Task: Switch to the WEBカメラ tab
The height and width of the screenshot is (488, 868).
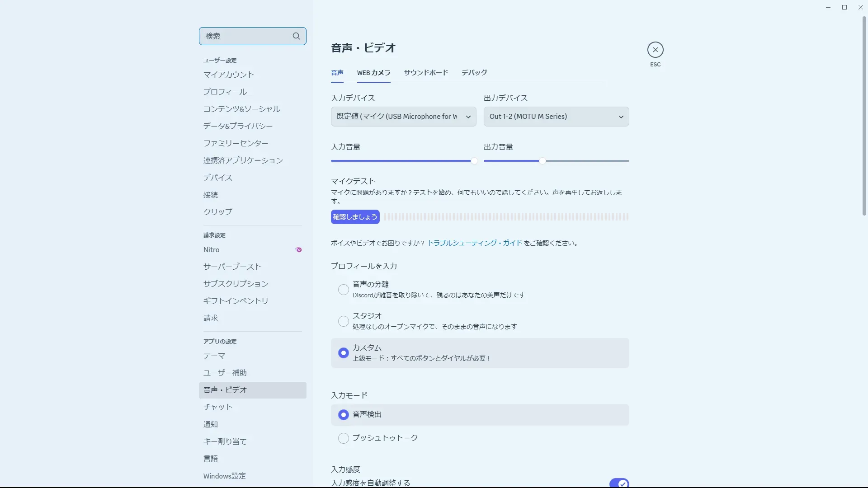Action: coord(373,73)
